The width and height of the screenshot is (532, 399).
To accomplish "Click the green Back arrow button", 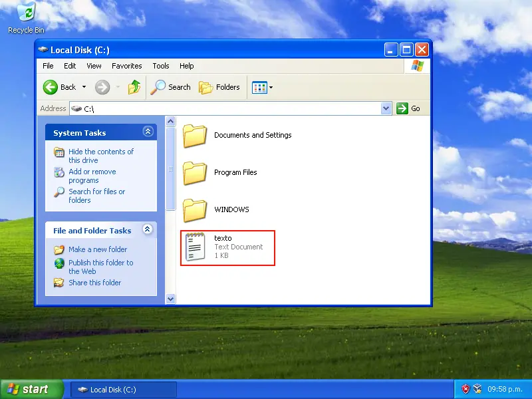I will (51, 87).
